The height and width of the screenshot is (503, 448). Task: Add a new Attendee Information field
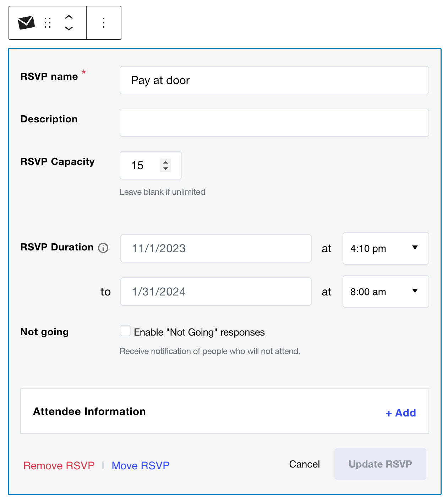click(x=400, y=413)
